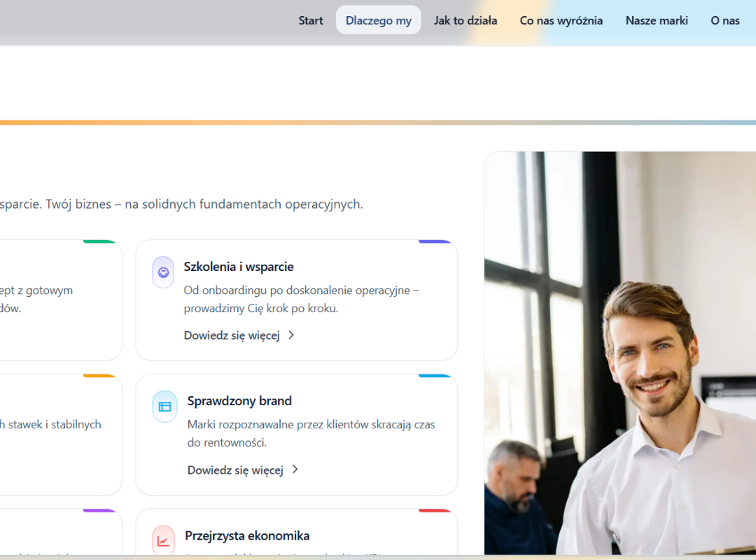Click Dowiedz się więcej under Szkolenia i wsparcie
This screenshot has height=560, width=756.
click(232, 335)
